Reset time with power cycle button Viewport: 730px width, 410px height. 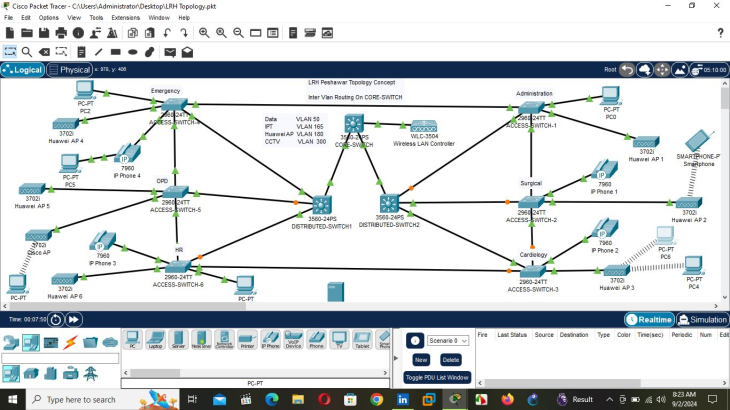pyautogui.click(x=55, y=320)
